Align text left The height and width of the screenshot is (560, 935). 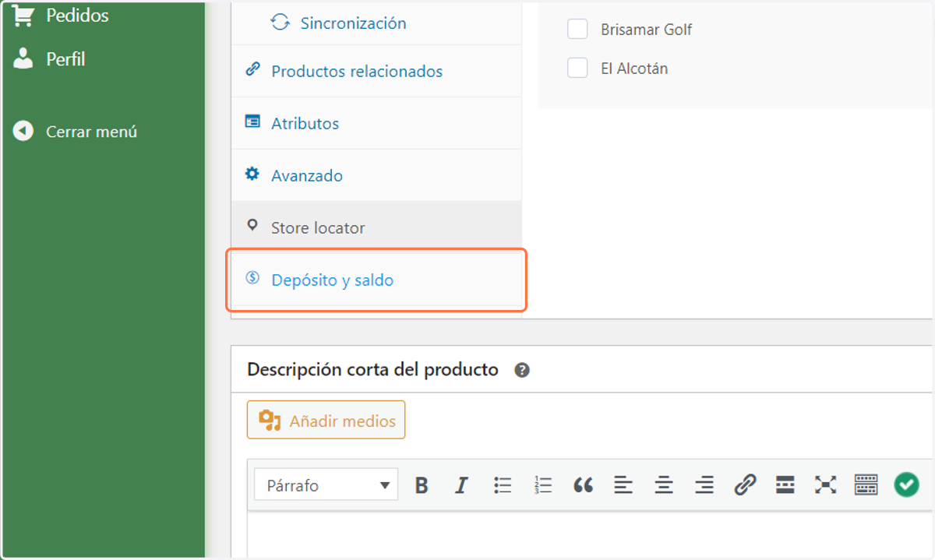point(623,485)
